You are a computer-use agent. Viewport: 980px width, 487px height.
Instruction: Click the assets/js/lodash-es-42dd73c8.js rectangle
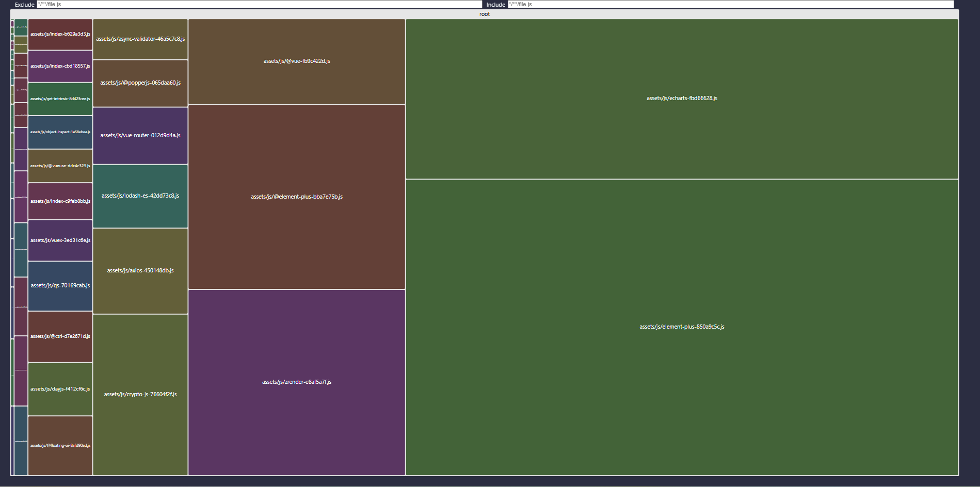point(140,196)
